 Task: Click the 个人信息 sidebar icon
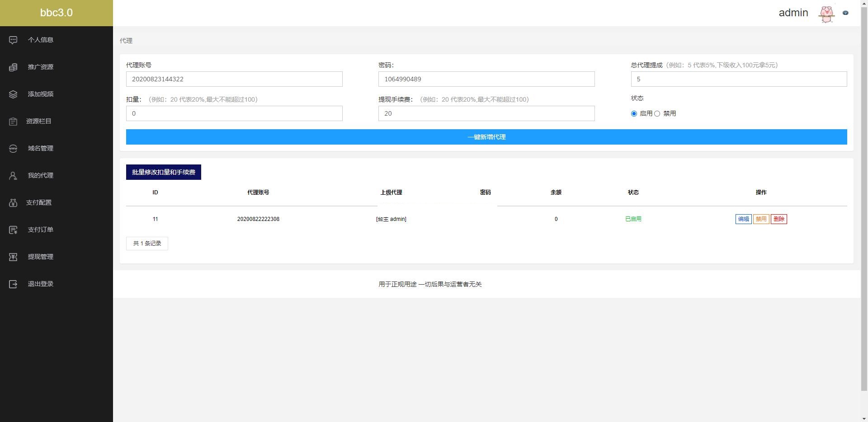click(x=13, y=40)
